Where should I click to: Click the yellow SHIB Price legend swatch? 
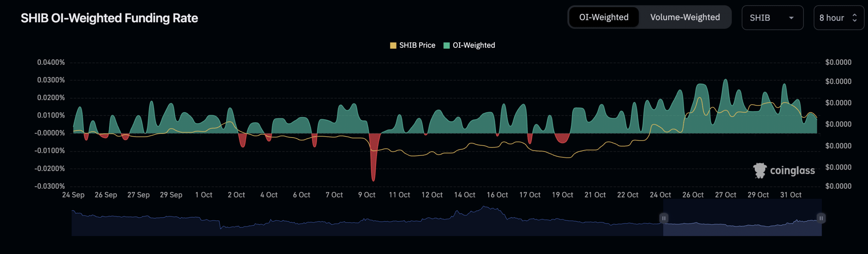coord(393,46)
